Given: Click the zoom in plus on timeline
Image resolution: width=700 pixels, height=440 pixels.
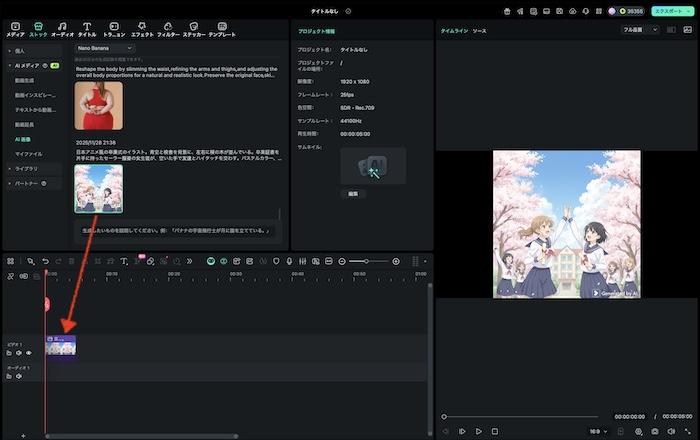Looking at the screenshot, I should [x=396, y=262].
